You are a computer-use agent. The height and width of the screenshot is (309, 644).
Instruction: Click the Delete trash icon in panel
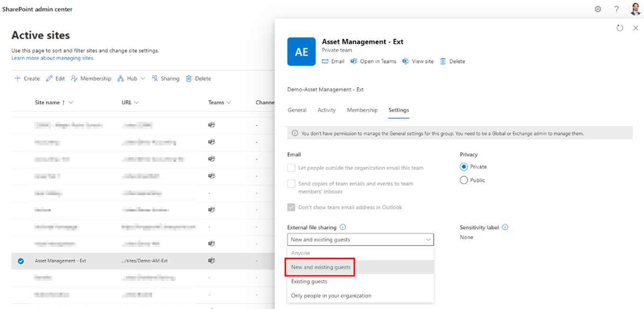[x=443, y=61]
